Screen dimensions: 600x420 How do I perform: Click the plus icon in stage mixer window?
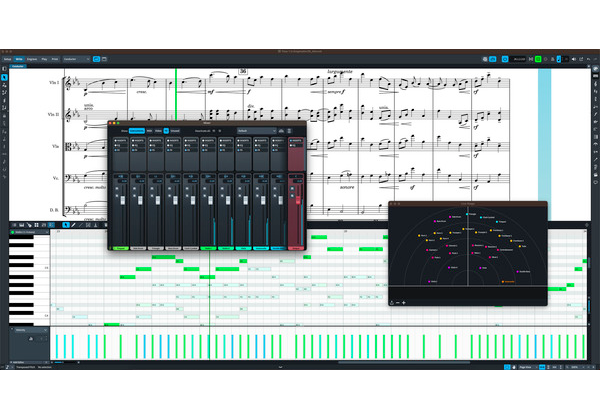(404, 303)
